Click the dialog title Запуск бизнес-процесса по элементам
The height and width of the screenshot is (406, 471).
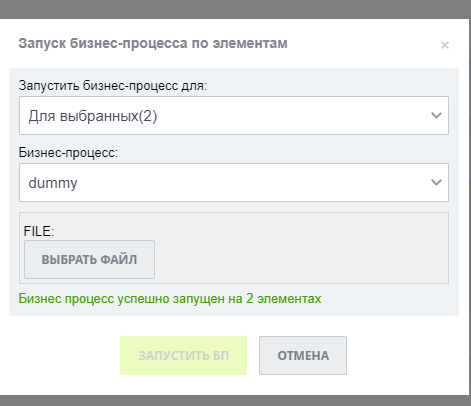(153, 44)
